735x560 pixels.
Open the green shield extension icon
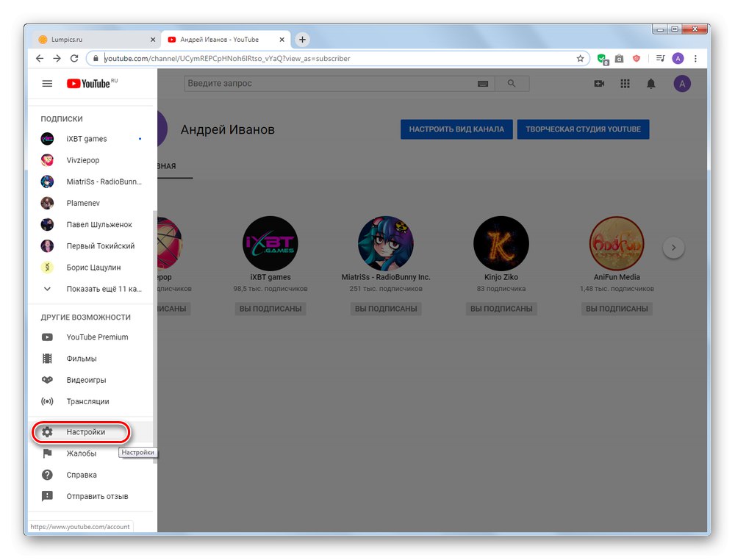(603, 59)
